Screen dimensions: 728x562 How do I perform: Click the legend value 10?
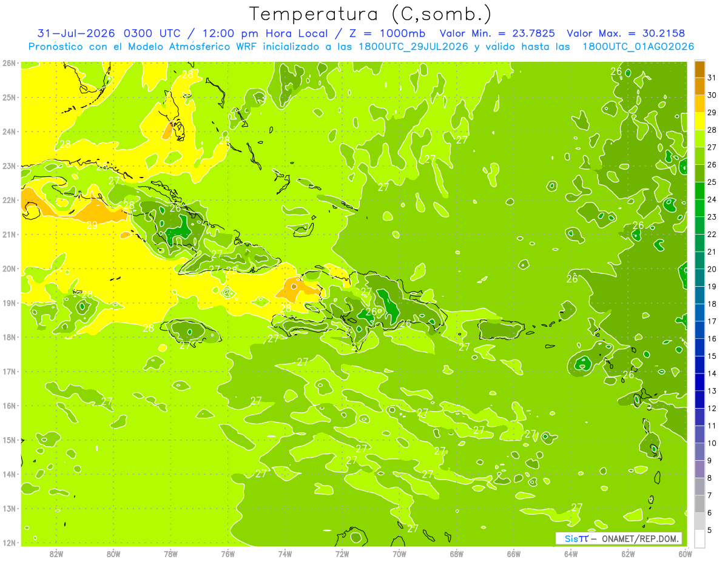click(x=712, y=443)
